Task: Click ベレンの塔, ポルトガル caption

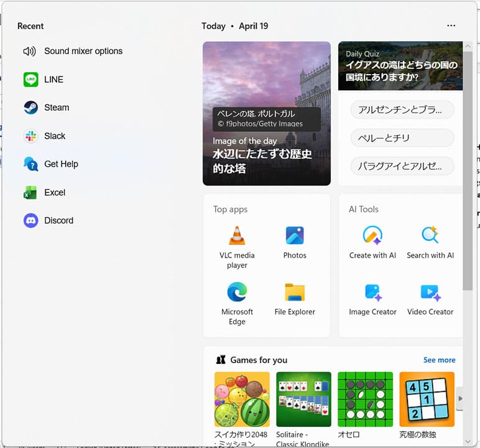Action: (x=256, y=114)
